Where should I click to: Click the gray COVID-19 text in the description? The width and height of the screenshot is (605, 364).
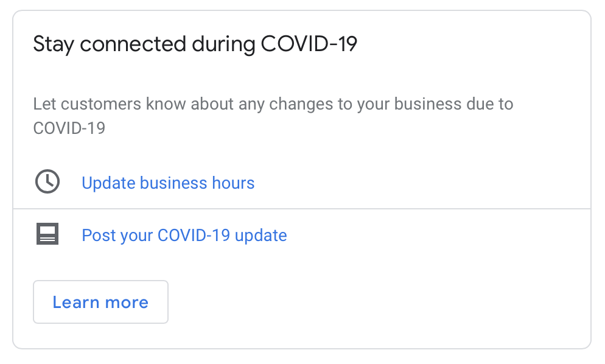[69, 128]
